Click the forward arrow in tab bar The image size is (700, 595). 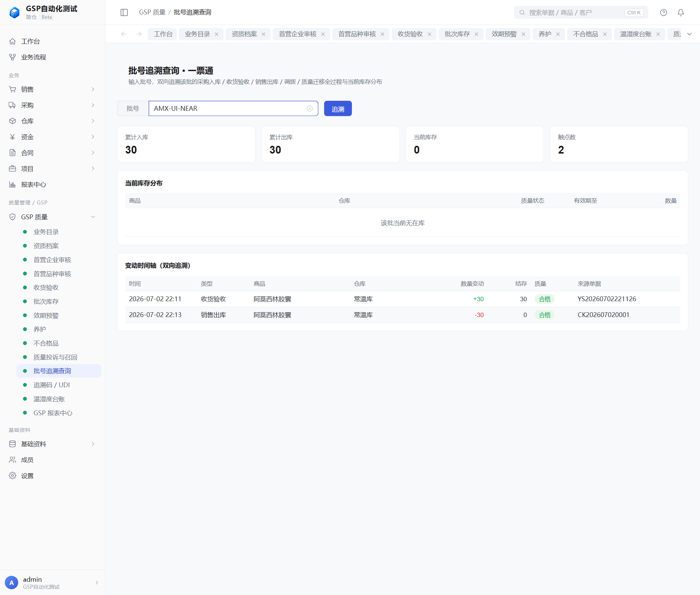tap(139, 34)
